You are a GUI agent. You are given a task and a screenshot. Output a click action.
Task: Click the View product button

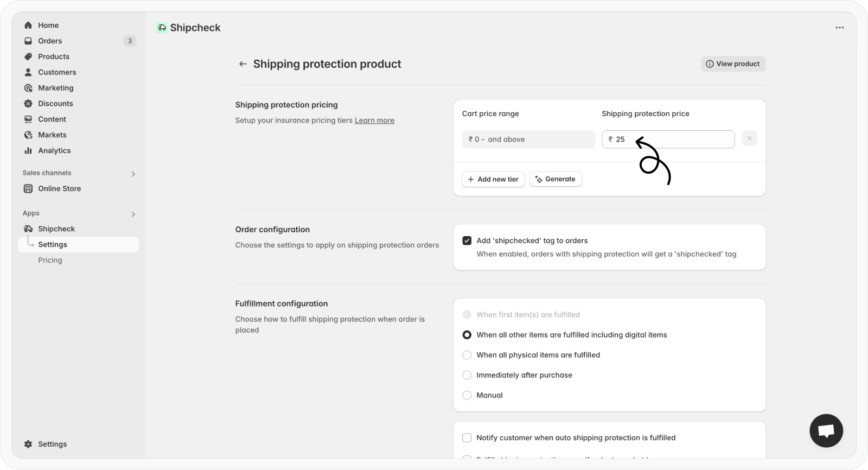tap(733, 64)
